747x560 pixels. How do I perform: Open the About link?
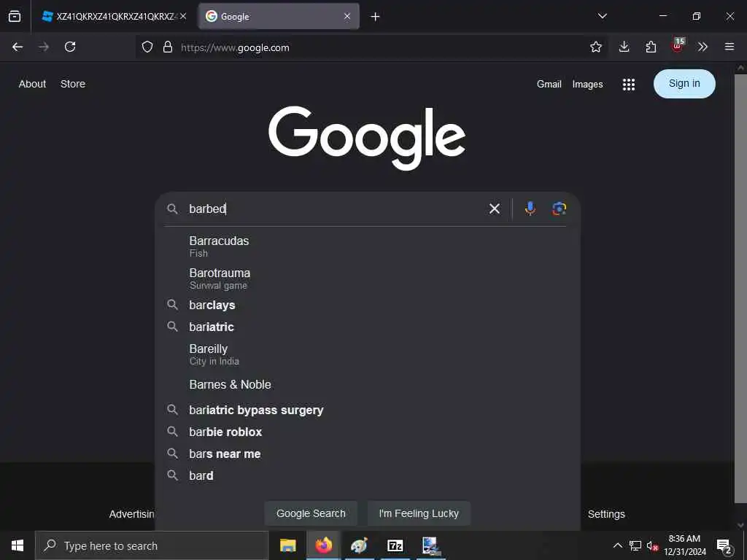click(x=32, y=84)
